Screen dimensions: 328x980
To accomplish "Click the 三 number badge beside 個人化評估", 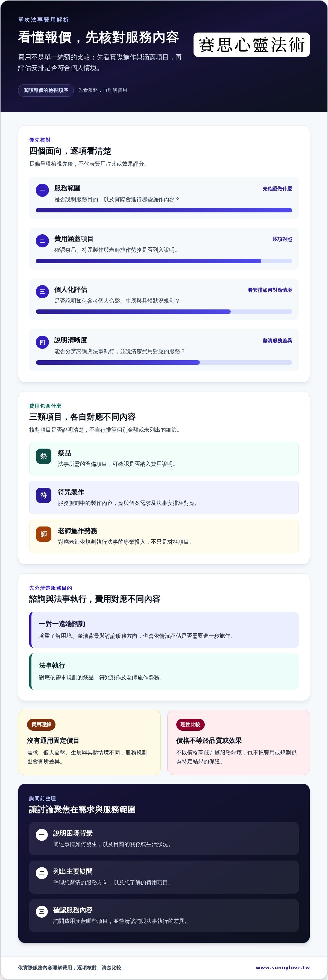I will 42,292.
